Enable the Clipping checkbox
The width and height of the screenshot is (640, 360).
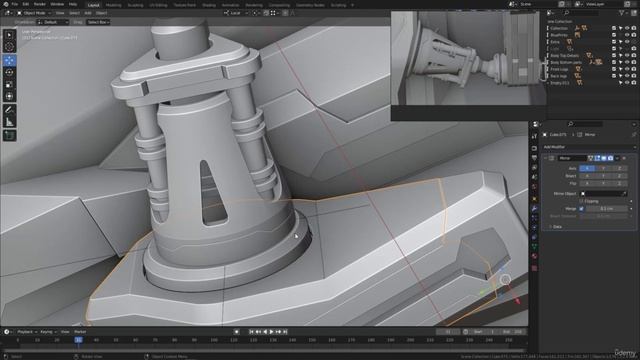(x=581, y=201)
